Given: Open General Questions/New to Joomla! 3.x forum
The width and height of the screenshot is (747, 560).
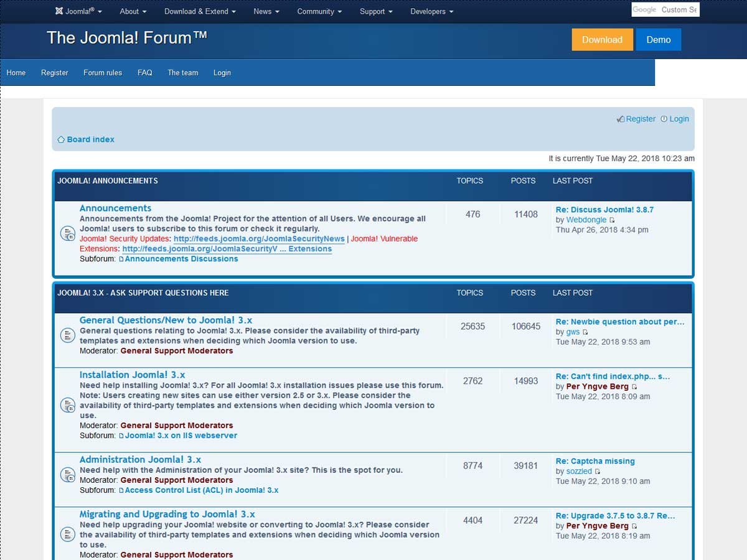Looking at the screenshot, I should [166, 320].
